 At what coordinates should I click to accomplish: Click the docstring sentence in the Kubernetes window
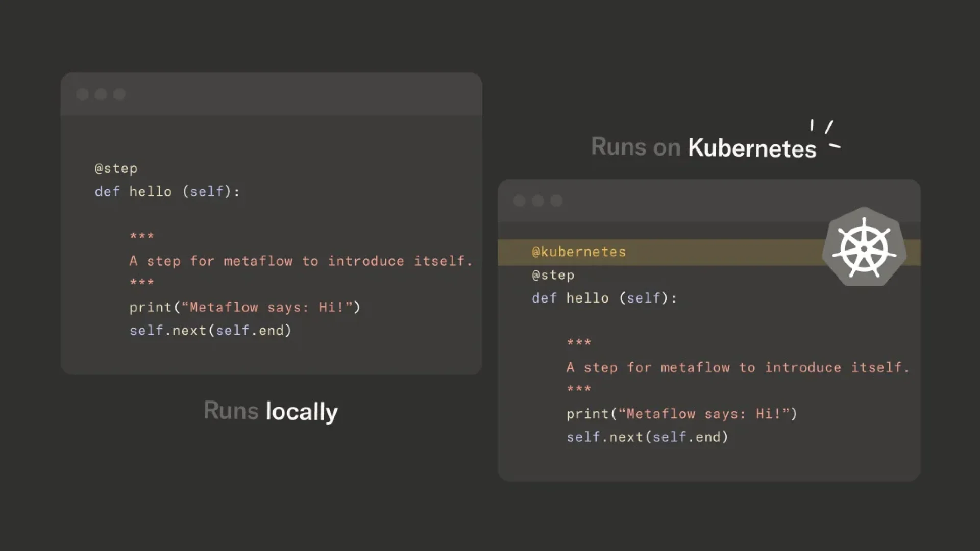point(738,367)
